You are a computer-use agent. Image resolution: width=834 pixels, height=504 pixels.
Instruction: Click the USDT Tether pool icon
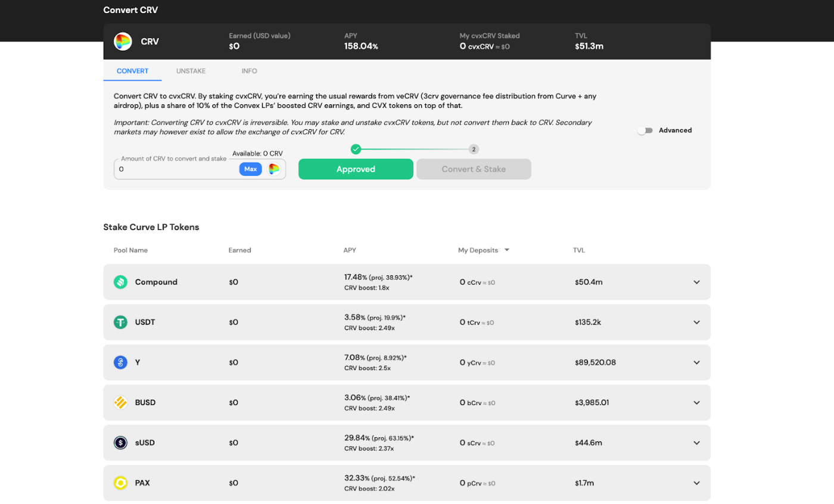tap(121, 322)
